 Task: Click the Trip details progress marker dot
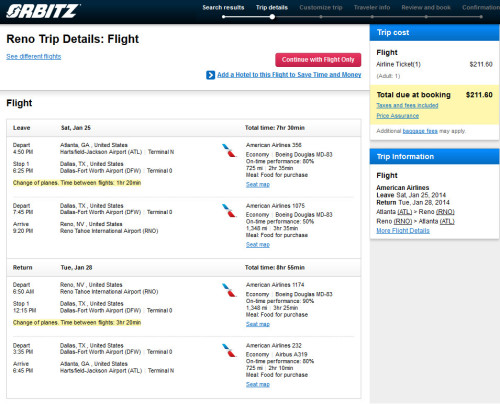(272, 17)
